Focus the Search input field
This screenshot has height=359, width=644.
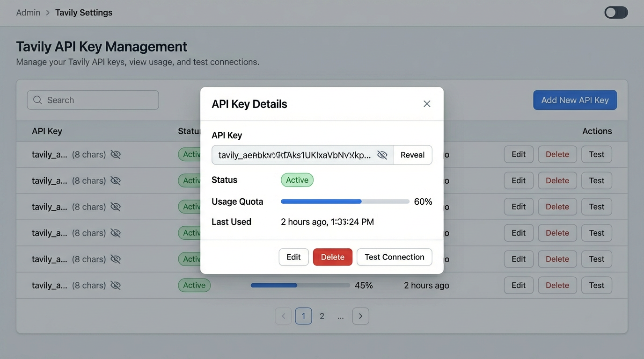click(98, 100)
